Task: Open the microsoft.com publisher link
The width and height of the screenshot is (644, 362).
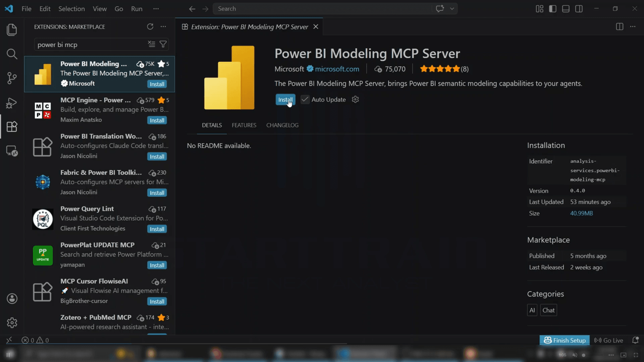Action: tap(337, 69)
